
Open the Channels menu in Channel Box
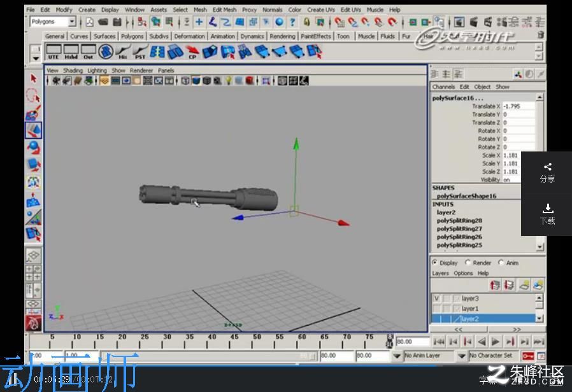pos(443,87)
